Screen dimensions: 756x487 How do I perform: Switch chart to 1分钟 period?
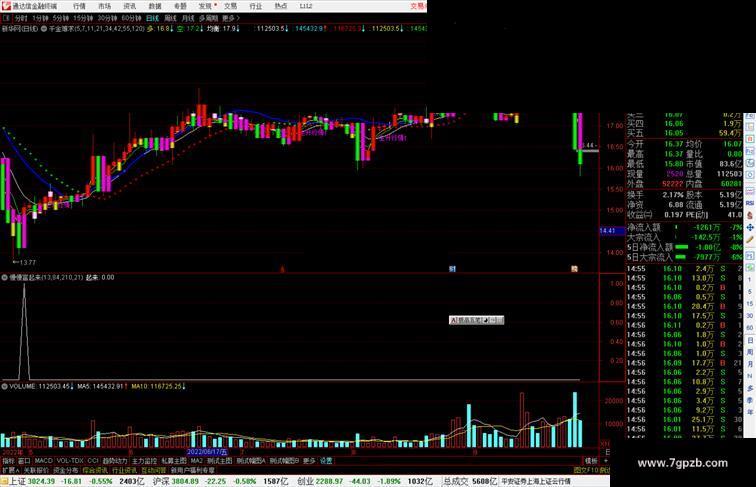[40, 18]
